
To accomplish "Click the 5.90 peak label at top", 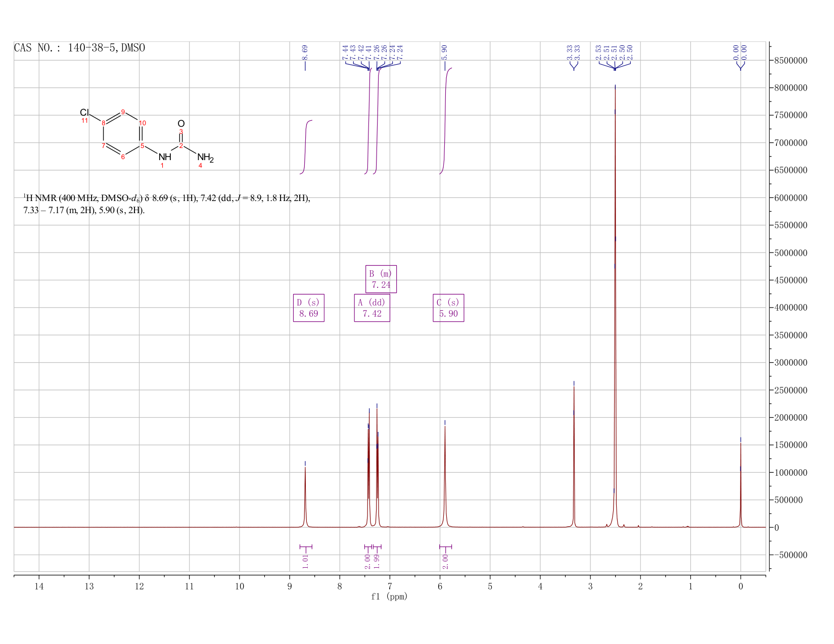I will click(x=445, y=51).
